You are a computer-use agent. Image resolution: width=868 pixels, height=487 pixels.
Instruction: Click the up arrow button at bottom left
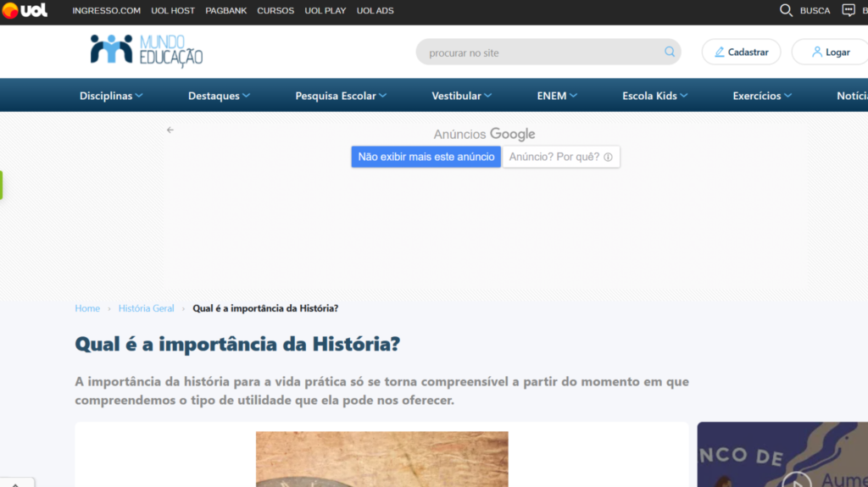(x=15, y=484)
